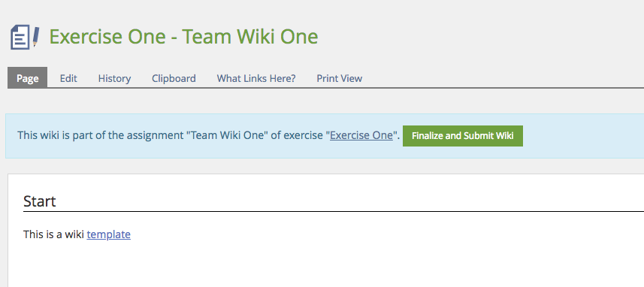Open the History tab
Screen dimensions: 644x287
click(114, 78)
